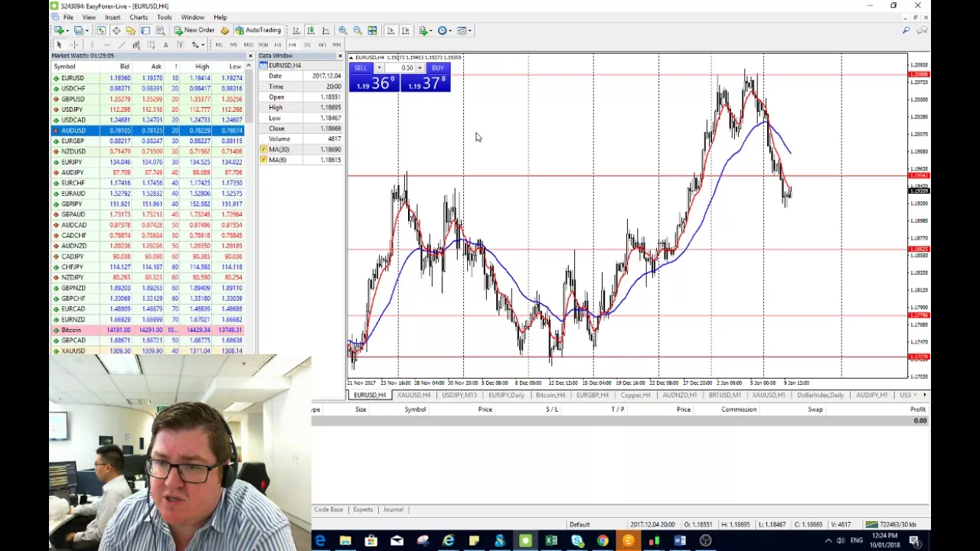
Task: Open the Charts menu
Action: pos(139,17)
